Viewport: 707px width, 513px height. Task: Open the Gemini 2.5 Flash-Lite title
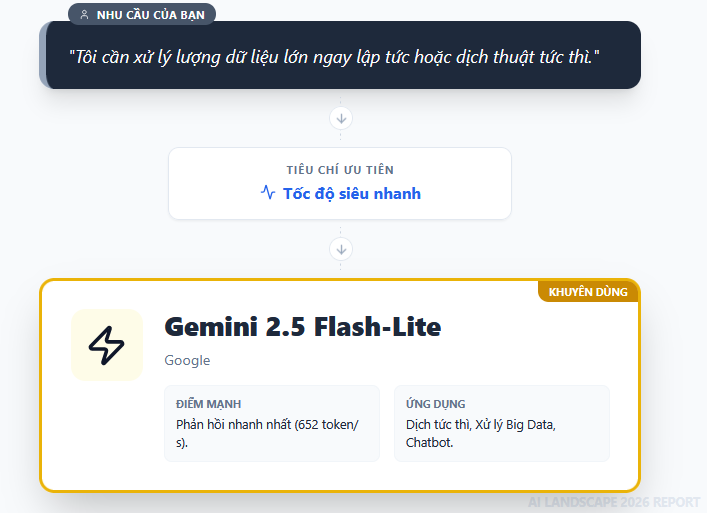(x=302, y=327)
